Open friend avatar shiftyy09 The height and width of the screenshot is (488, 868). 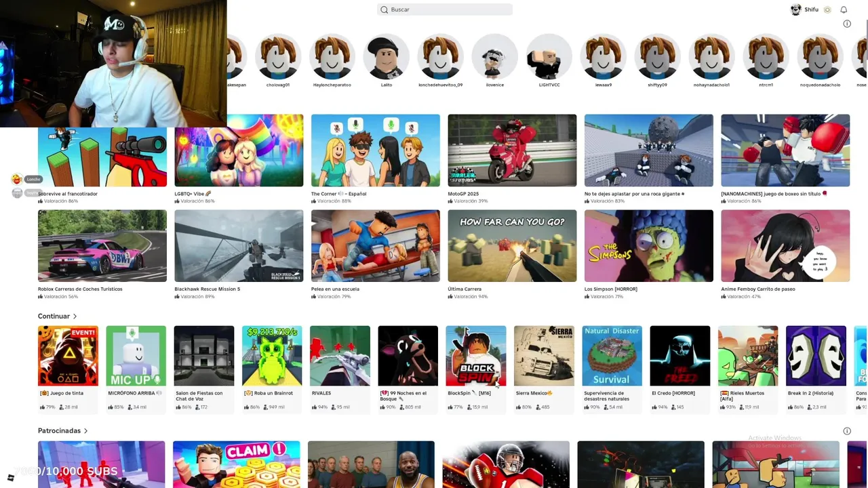click(658, 57)
